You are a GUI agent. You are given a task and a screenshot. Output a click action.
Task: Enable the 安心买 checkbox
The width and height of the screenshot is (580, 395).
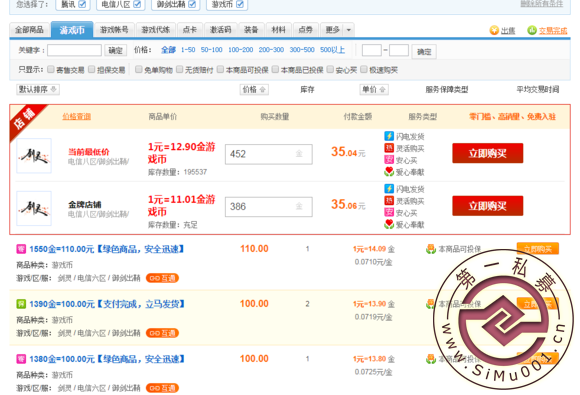330,69
